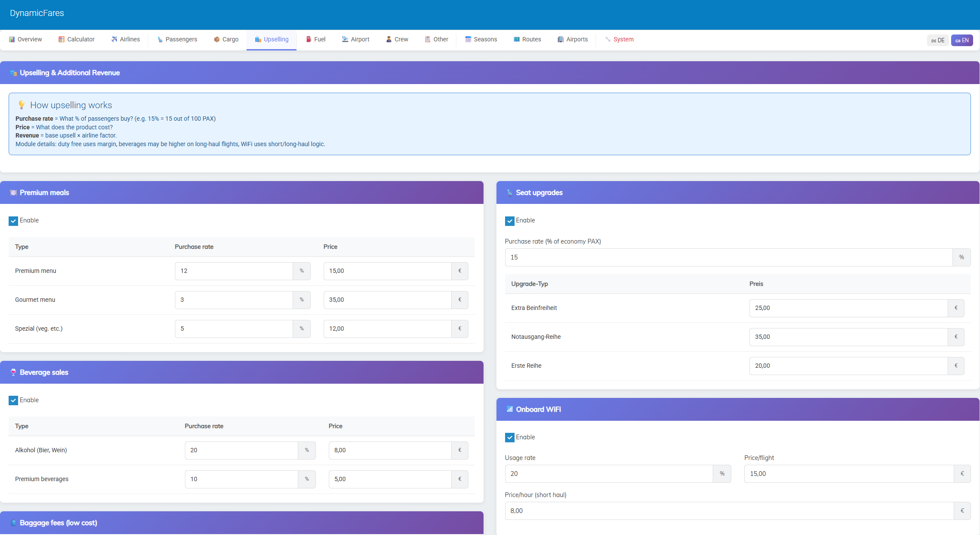Click the Seasons calendar icon

click(x=468, y=39)
